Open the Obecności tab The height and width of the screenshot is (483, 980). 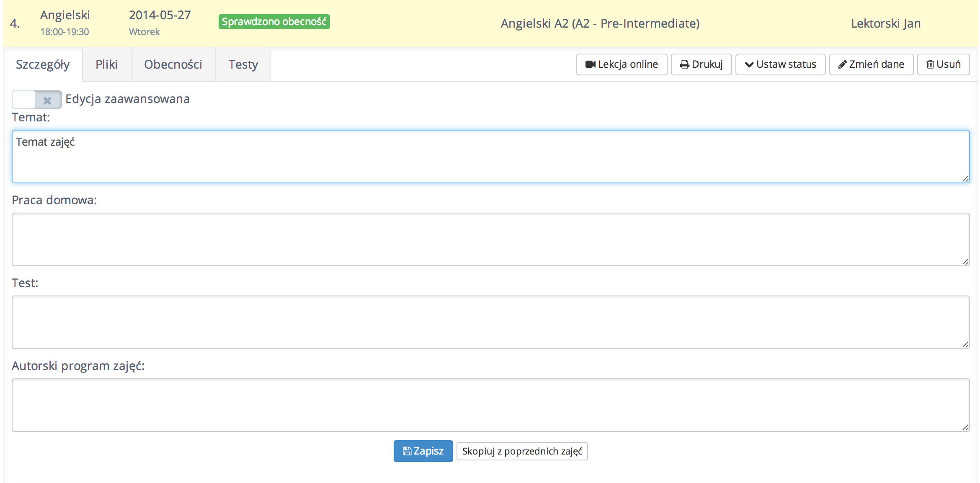pos(173,64)
